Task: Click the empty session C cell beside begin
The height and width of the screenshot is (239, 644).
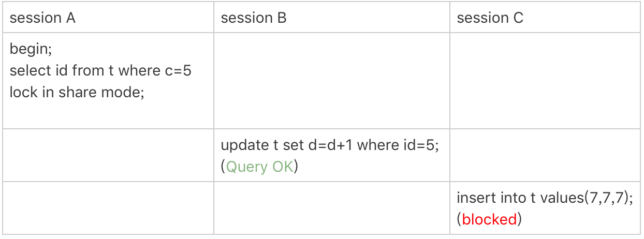Action: (x=545, y=81)
